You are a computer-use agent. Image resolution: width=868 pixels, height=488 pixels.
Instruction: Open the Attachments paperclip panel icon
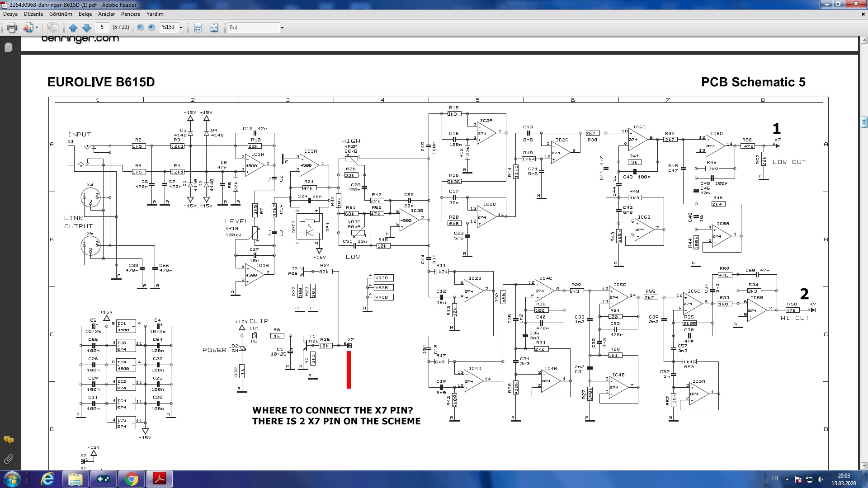pyautogui.click(x=9, y=459)
